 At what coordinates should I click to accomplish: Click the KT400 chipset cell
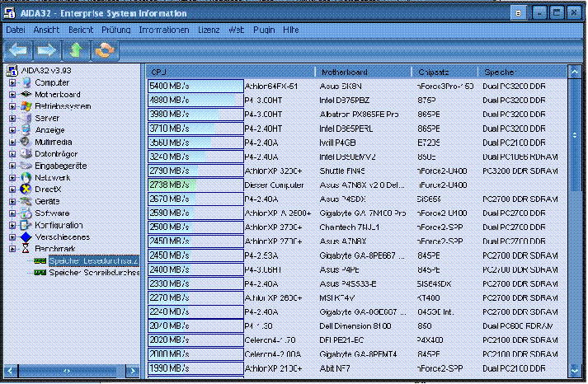(x=429, y=297)
